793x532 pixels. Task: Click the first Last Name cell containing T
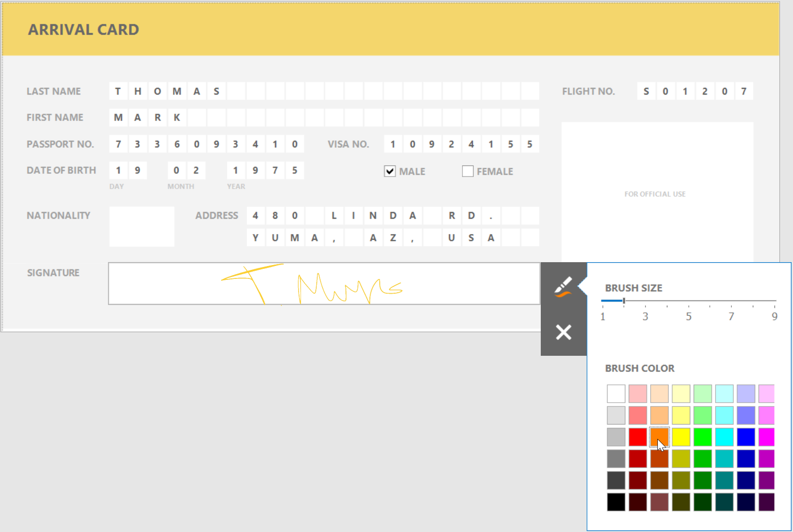(x=118, y=91)
